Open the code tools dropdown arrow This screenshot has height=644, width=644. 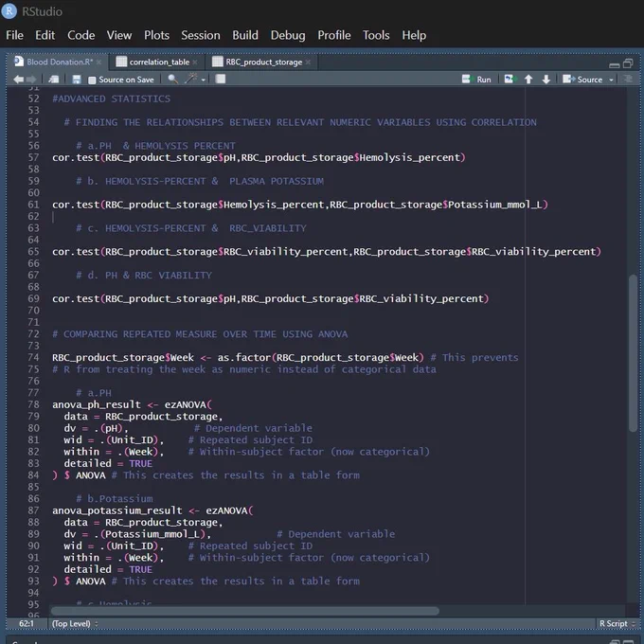coord(204,80)
